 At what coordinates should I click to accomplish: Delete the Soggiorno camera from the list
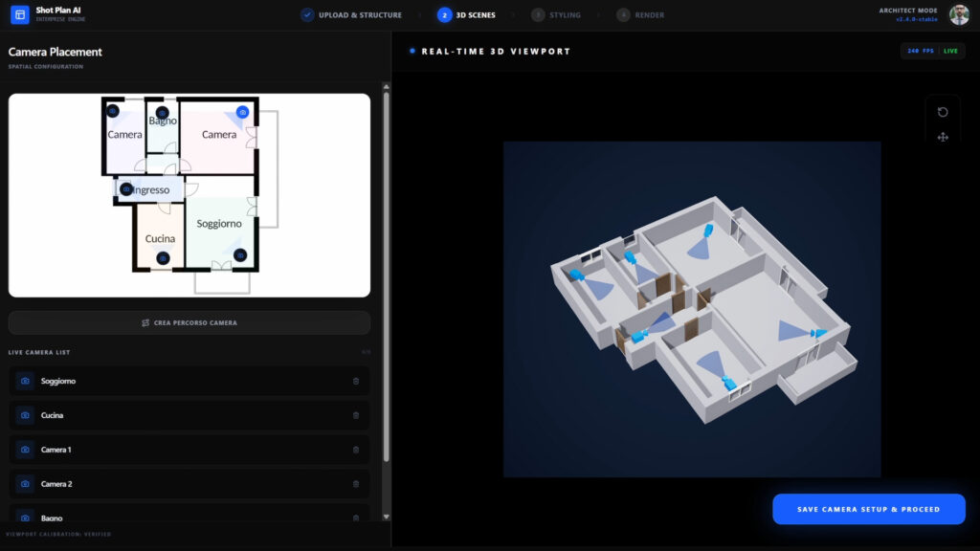356,381
